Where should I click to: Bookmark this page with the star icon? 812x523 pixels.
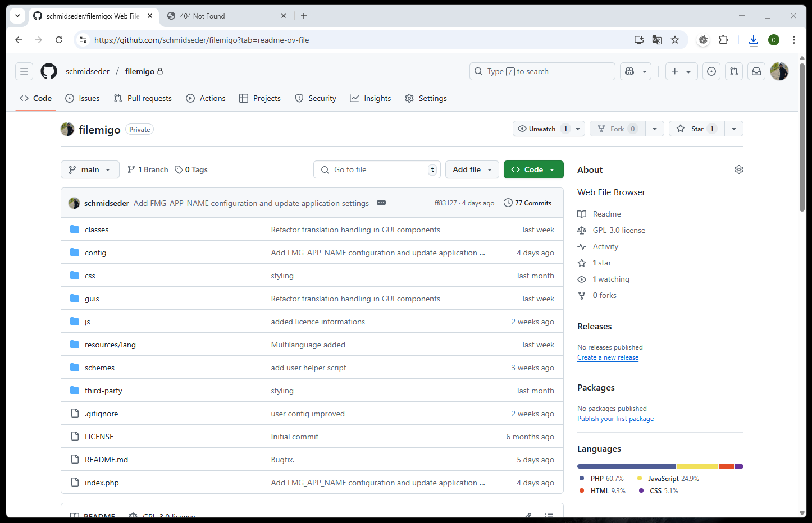coord(675,40)
